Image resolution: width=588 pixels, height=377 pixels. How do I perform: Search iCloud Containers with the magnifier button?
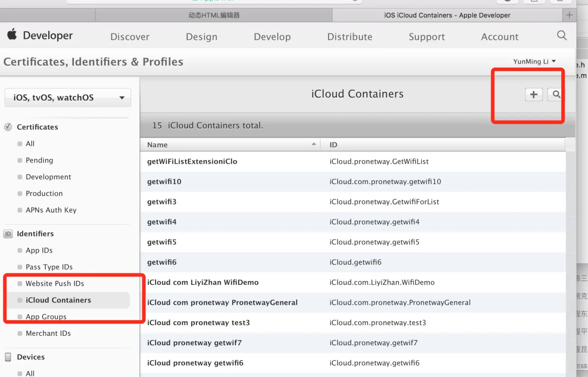[556, 95]
